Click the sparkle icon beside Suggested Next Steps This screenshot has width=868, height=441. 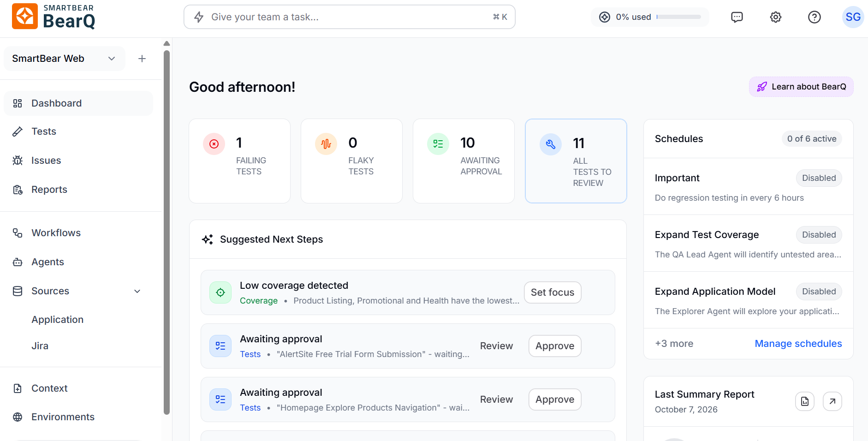208,239
